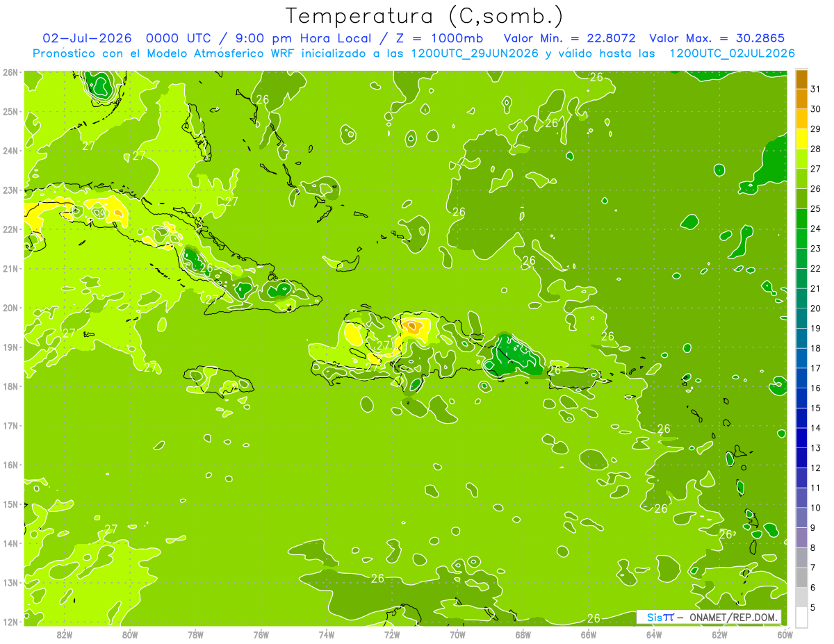Click legend value 23 on the color scale
The height and width of the screenshot is (644, 834).
point(815,249)
